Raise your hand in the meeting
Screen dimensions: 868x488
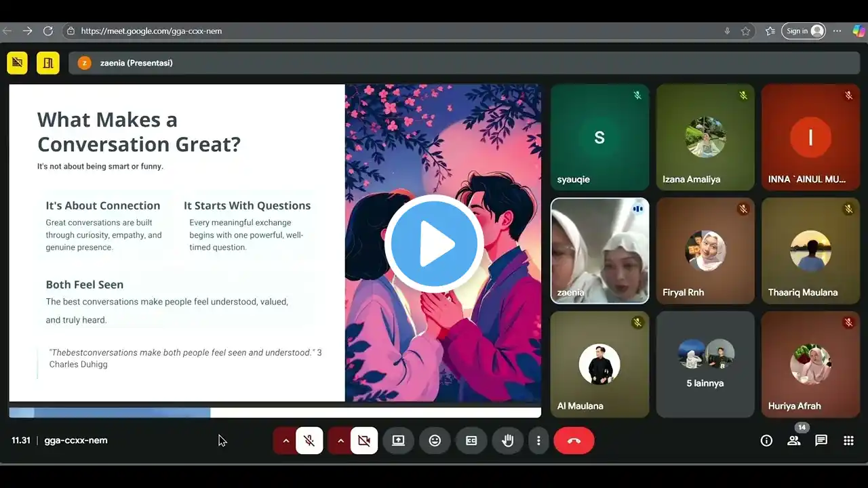pyautogui.click(x=507, y=441)
